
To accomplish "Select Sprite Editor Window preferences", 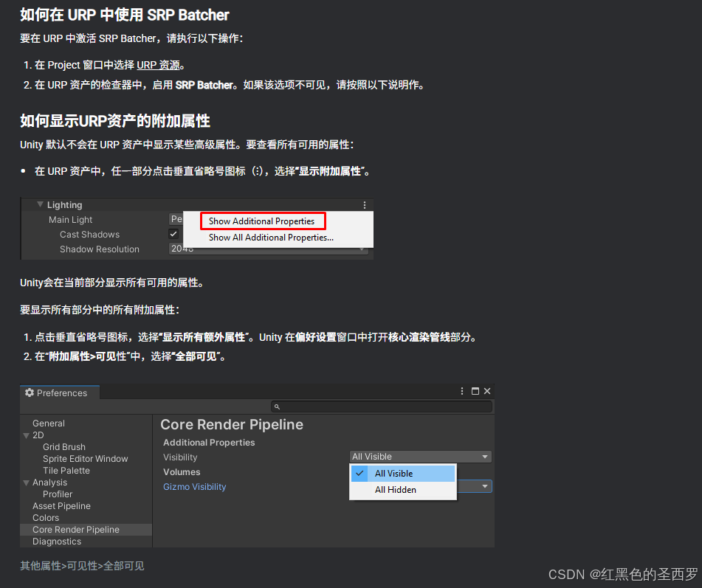I will tap(86, 459).
